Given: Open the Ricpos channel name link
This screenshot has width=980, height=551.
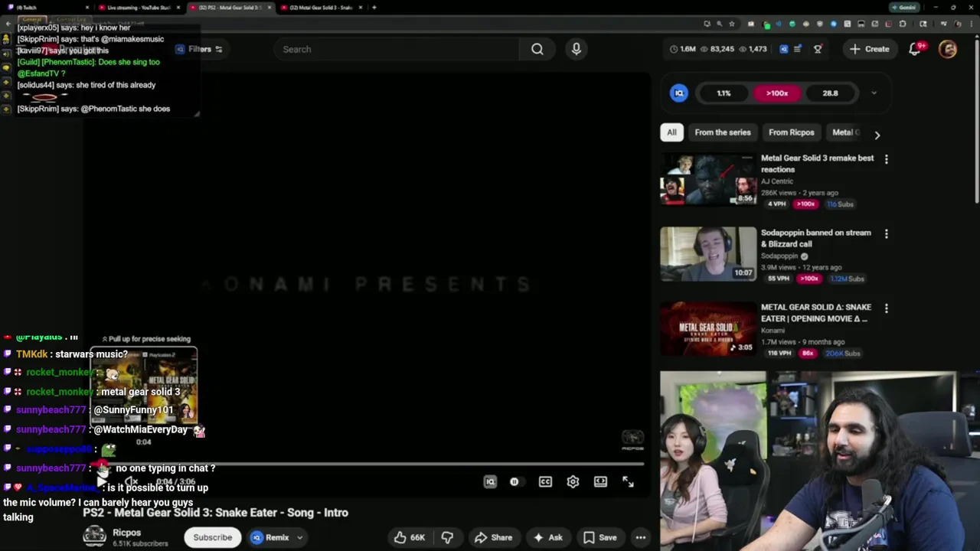Looking at the screenshot, I should [x=127, y=533].
